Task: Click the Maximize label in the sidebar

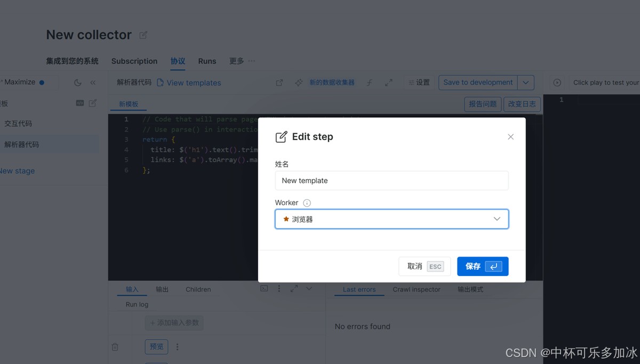Action: click(x=20, y=82)
